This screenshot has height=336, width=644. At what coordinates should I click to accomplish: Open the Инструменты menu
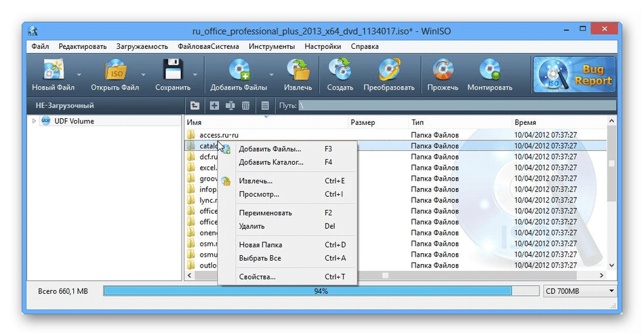pos(271,46)
